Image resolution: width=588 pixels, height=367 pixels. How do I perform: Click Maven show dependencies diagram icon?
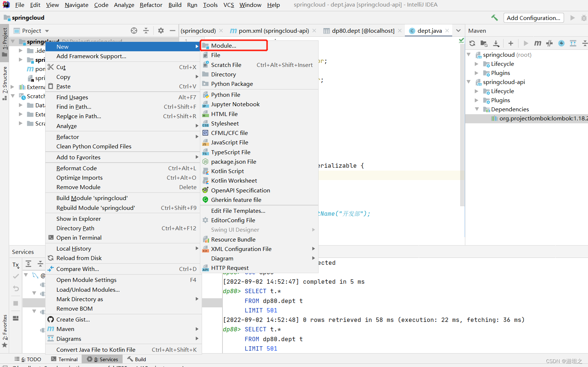tap(573, 43)
